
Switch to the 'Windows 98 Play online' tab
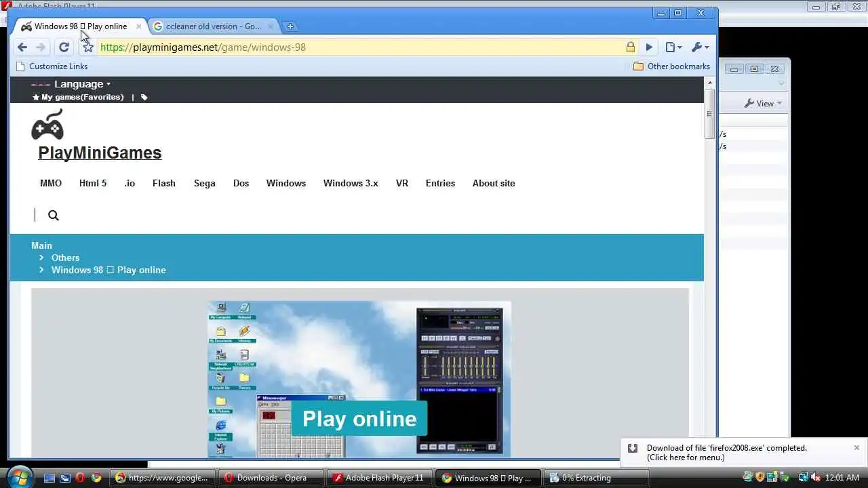pyautogui.click(x=81, y=26)
